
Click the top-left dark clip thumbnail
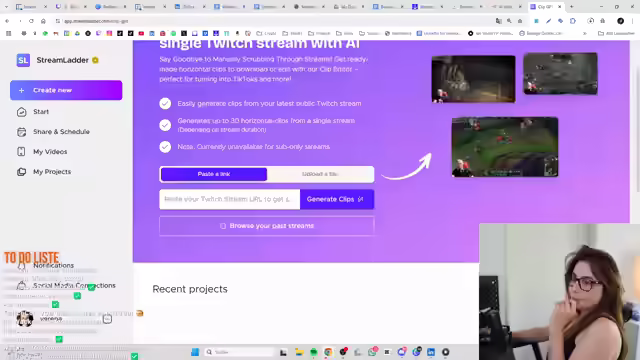(473, 79)
